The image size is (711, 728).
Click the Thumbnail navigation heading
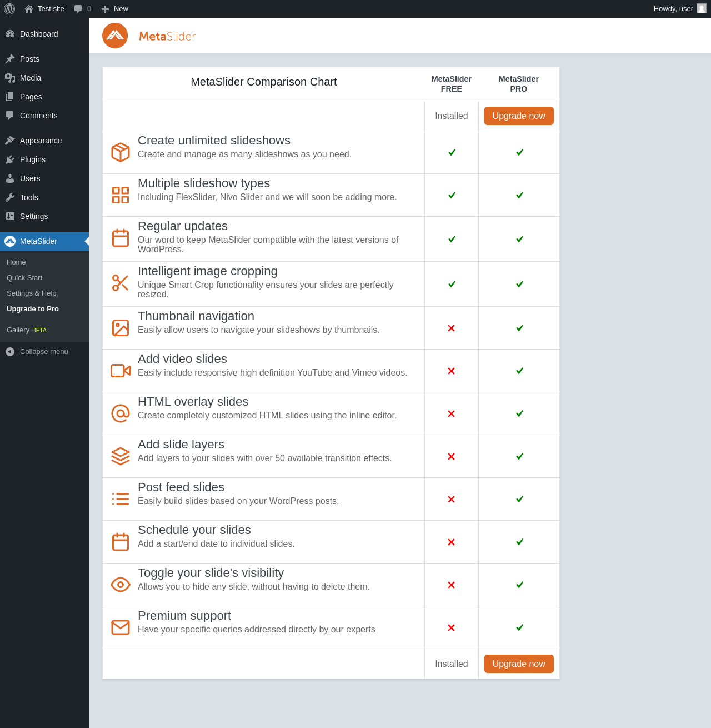click(x=196, y=316)
